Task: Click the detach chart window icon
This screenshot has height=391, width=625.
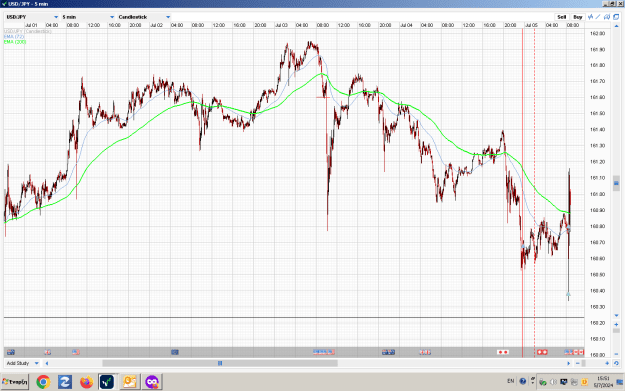Action: pos(616,17)
